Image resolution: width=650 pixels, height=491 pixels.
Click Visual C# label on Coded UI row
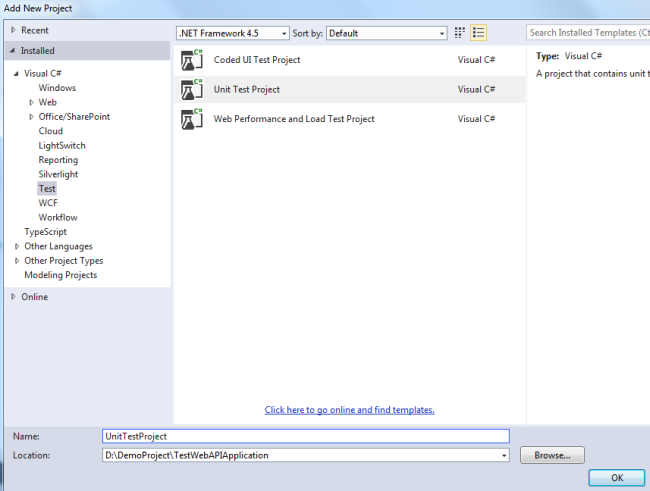476,60
